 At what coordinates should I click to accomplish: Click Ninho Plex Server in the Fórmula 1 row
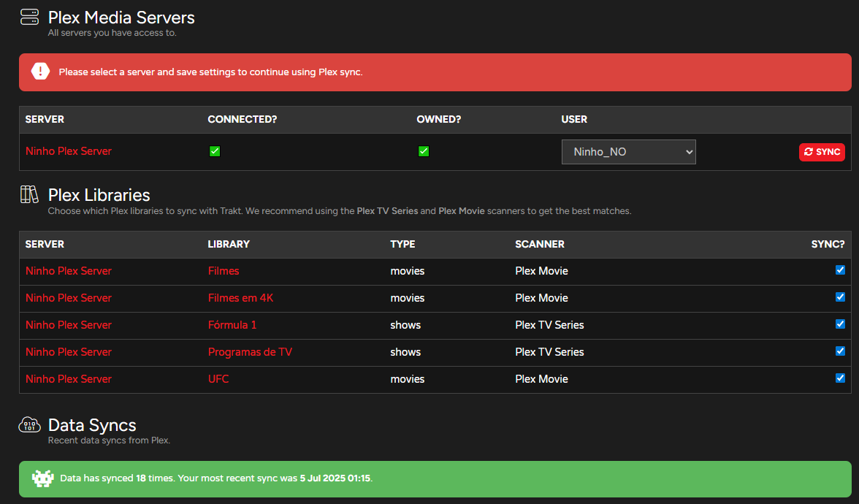pyautogui.click(x=69, y=325)
